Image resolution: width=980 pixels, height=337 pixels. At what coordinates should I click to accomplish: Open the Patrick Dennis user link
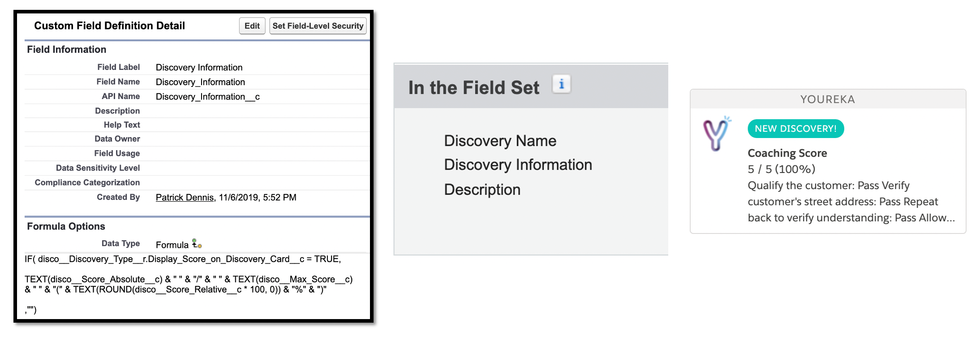185,198
